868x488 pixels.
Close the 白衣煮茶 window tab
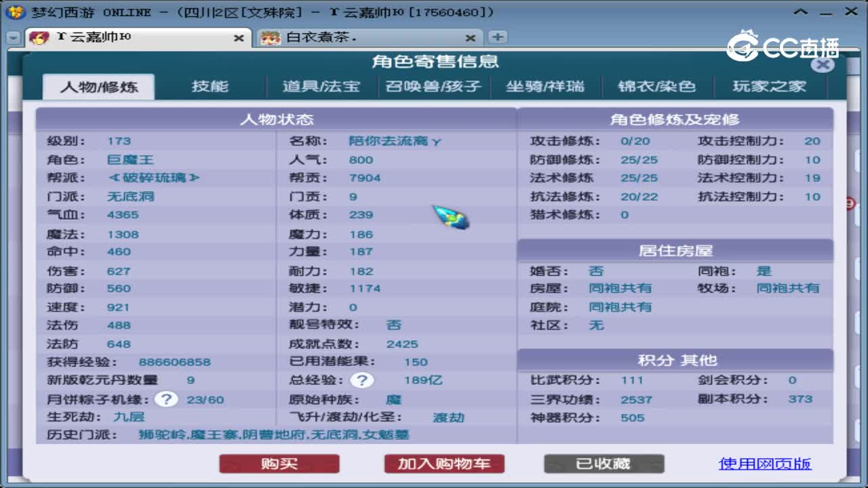click(x=471, y=39)
